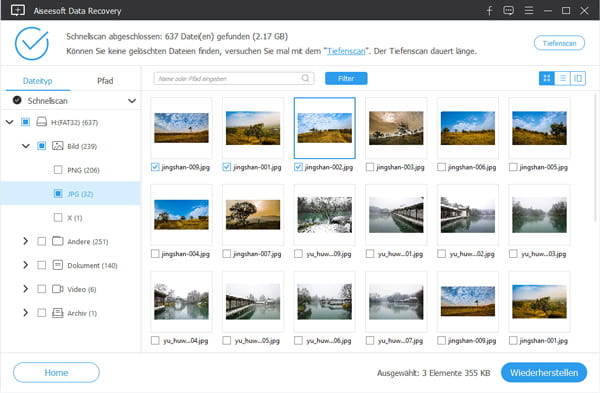Check jingshan-007.jpg checkbox
The width and height of the screenshot is (600, 393).
[227, 254]
